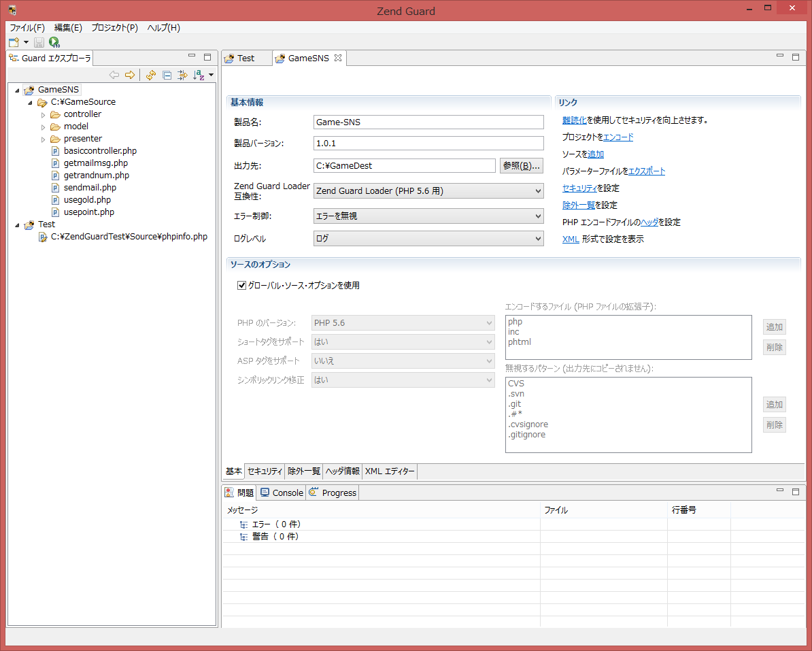
Task: Click the 製品名 text field
Action: pos(428,122)
